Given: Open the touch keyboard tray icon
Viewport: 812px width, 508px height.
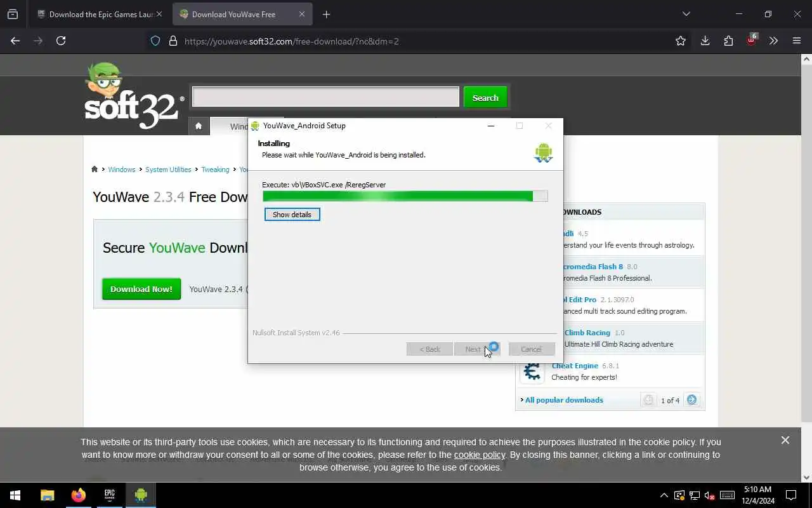Looking at the screenshot, I should (x=728, y=495).
